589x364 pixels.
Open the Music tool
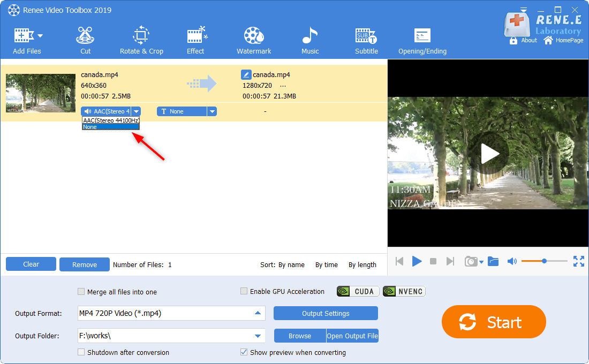tap(310, 41)
